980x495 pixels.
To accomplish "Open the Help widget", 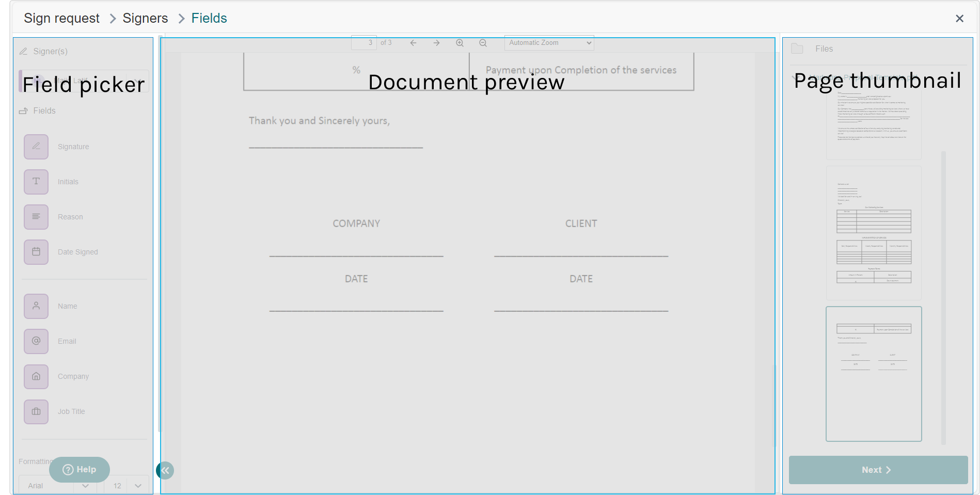I will (x=80, y=469).
